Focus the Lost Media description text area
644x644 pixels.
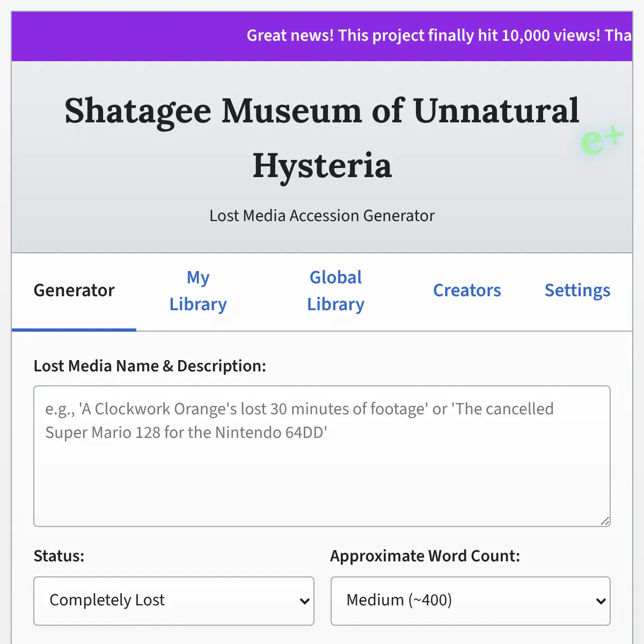point(322,456)
